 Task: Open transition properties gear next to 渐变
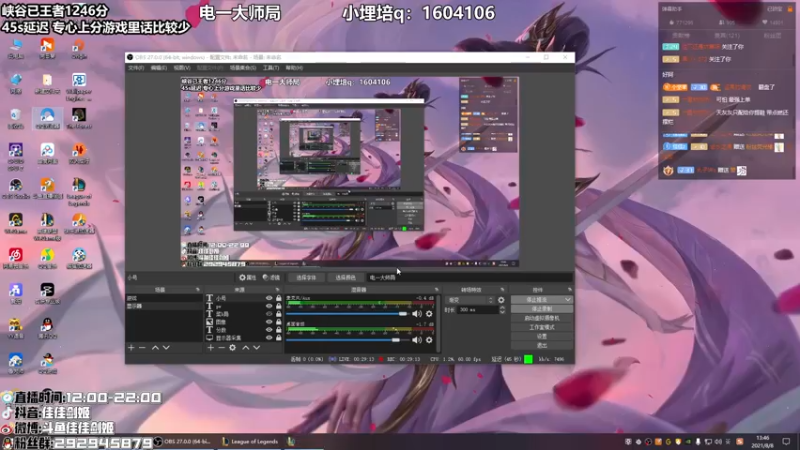501,300
